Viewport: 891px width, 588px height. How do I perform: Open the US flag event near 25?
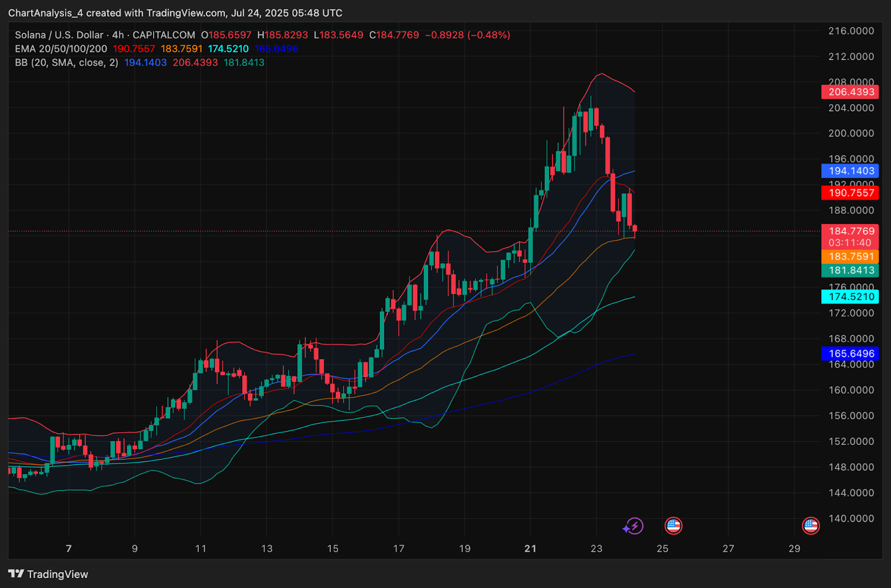tap(673, 525)
